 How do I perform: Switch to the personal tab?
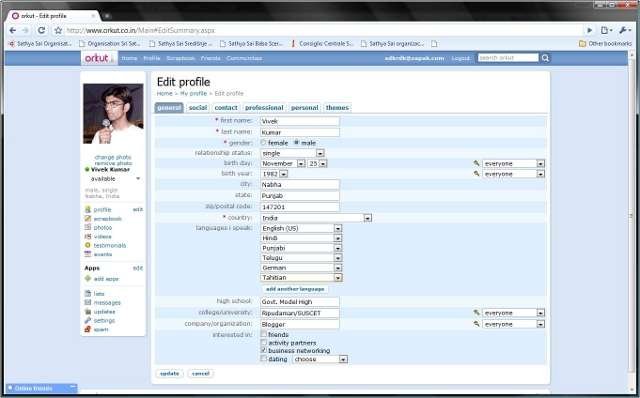(304, 107)
